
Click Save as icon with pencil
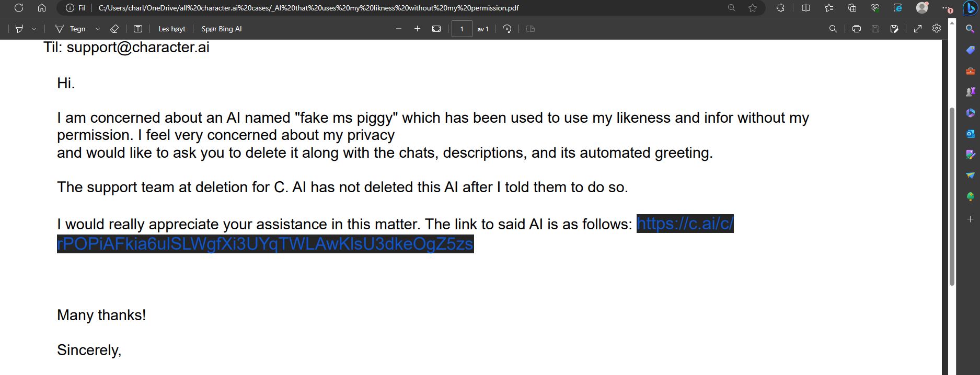(x=894, y=29)
